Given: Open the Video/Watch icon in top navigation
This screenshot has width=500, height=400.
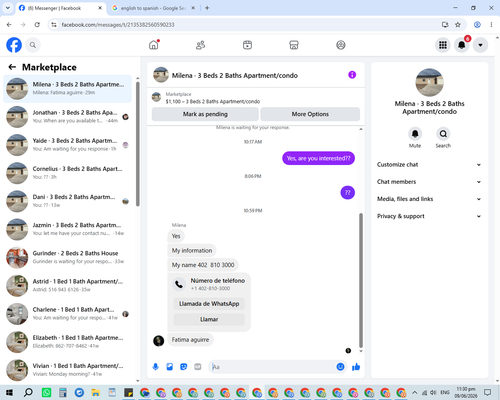Looking at the screenshot, I should [x=247, y=45].
